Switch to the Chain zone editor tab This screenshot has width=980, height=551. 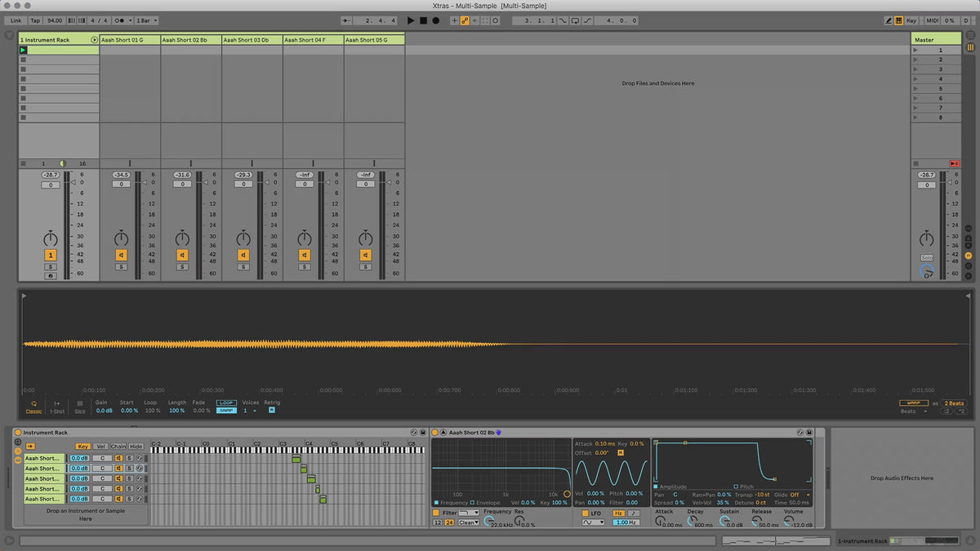point(118,447)
